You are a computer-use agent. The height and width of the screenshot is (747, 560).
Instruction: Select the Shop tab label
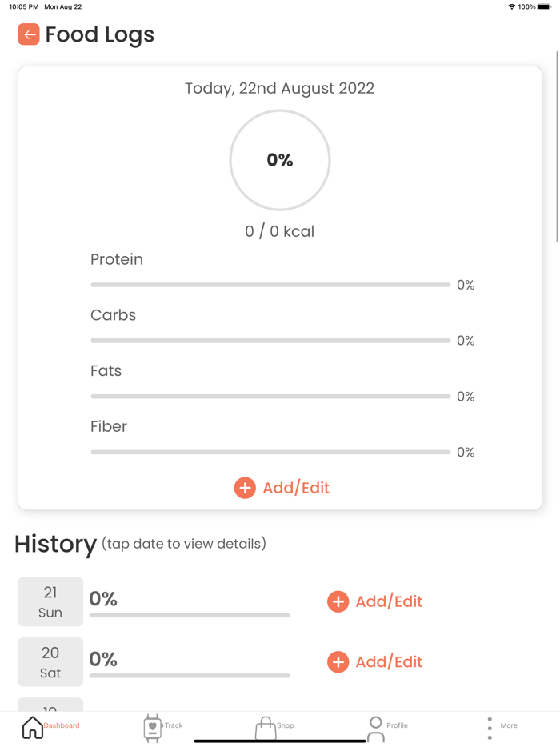coord(286,725)
